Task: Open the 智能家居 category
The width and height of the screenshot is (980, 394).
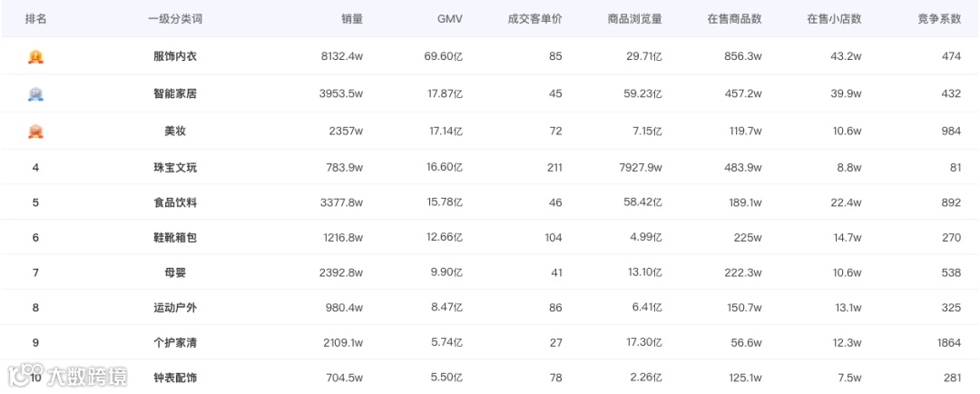Action: coord(175,94)
